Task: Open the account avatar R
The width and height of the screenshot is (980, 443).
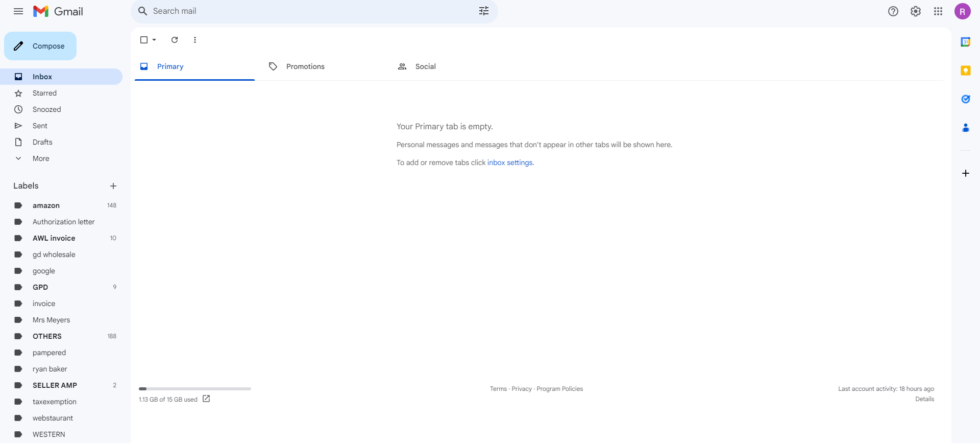Action: pyautogui.click(x=963, y=11)
